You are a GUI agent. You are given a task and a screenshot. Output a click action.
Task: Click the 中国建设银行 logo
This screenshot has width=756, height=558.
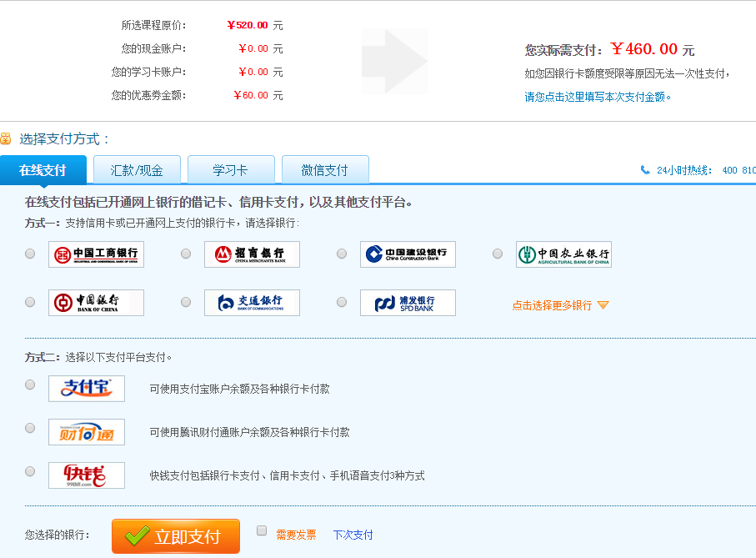pyautogui.click(x=408, y=254)
